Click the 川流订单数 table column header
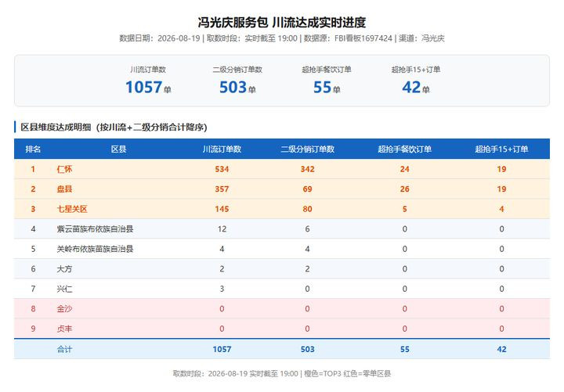Viewport: 564px width, 392px height. coord(222,149)
